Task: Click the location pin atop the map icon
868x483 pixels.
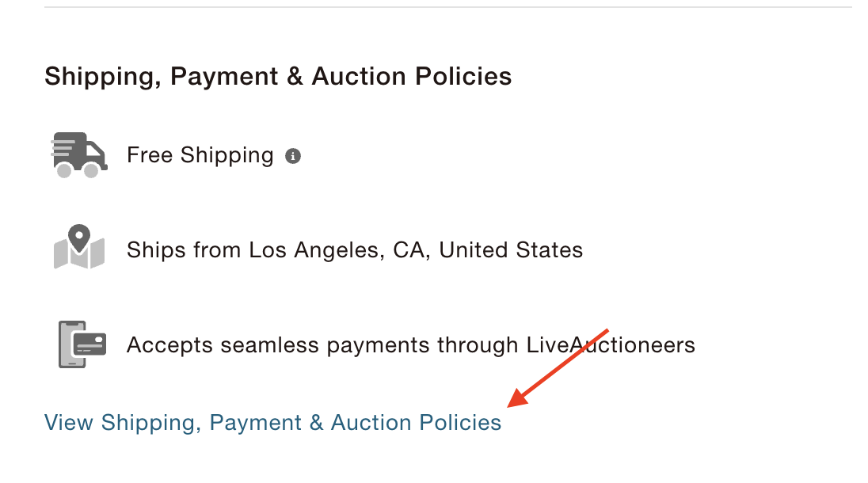Action: click(79, 238)
